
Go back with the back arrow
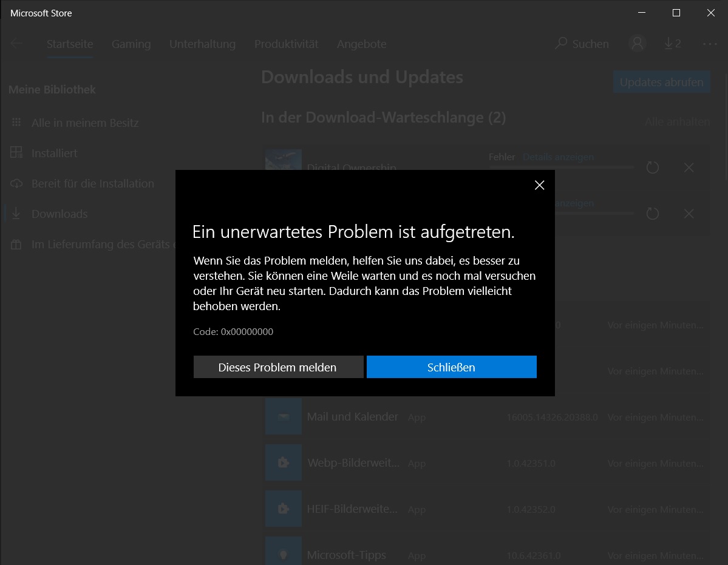click(16, 44)
